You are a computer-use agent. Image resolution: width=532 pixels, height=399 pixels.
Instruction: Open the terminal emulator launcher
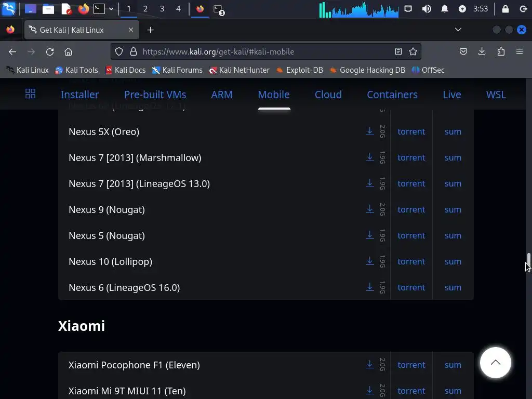[x=99, y=9]
